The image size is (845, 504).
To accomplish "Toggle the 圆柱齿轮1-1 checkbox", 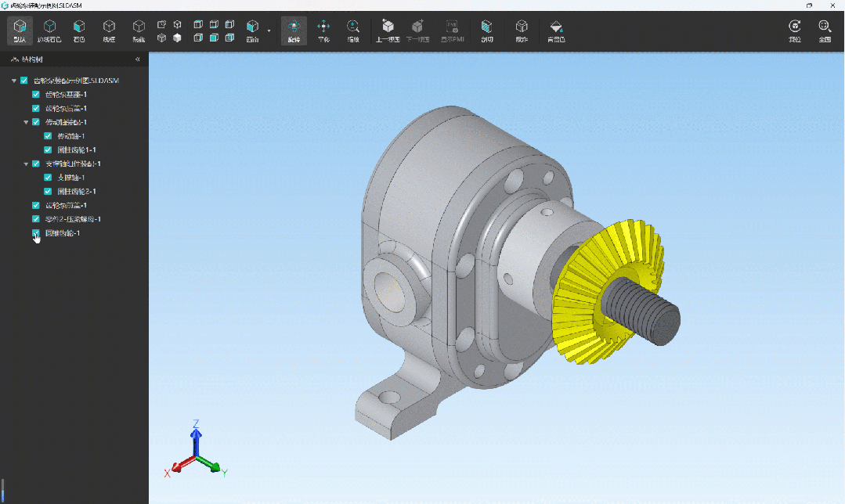I will point(49,149).
